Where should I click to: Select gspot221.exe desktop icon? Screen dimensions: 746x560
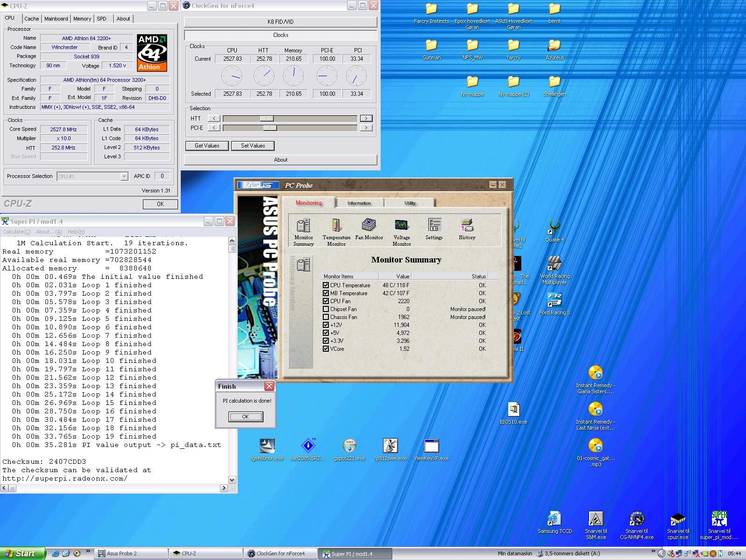click(349, 450)
